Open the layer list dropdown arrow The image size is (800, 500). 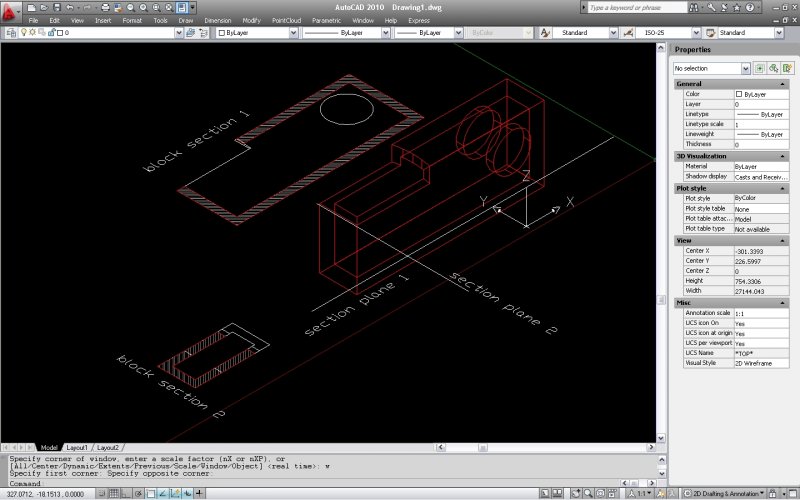pos(179,33)
